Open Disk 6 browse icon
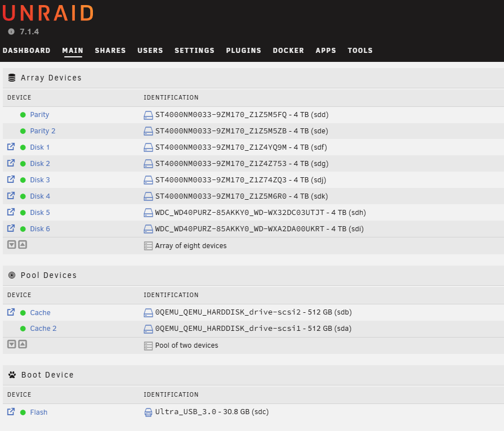Screen dimensions: 504x431 [11, 228]
